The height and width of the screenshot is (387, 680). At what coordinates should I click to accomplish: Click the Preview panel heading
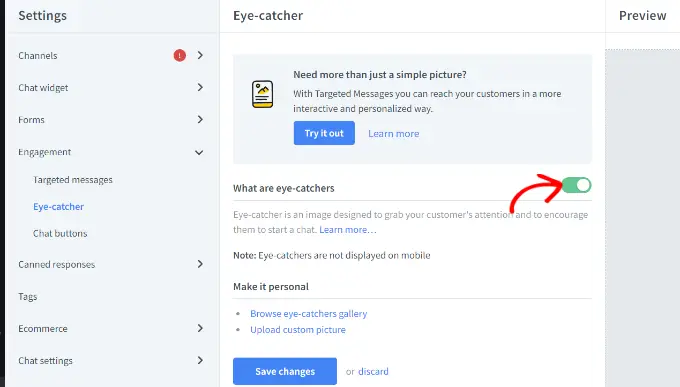click(643, 16)
